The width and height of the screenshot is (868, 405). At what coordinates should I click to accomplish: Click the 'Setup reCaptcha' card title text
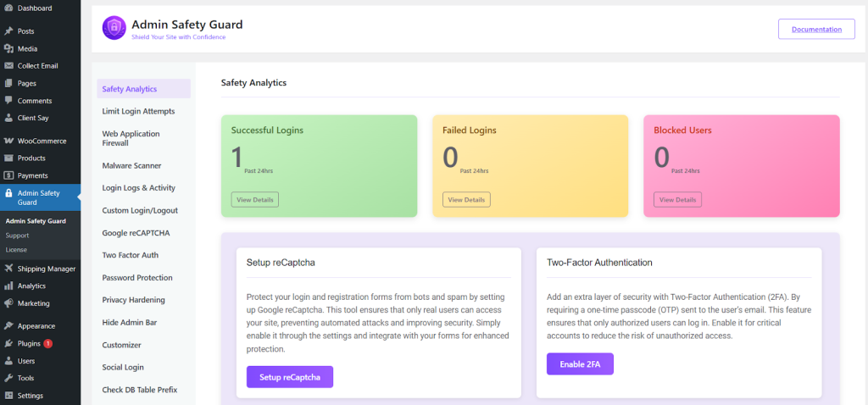coord(281,263)
